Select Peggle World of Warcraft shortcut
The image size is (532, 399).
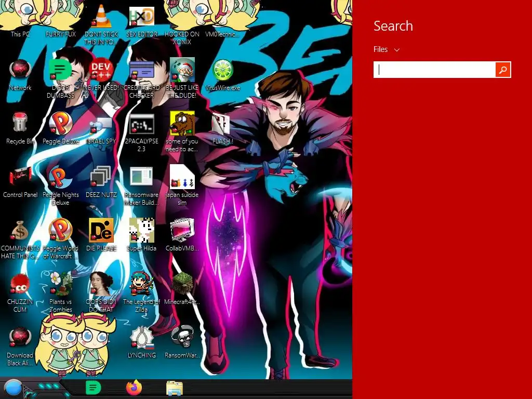pos(60,239)
